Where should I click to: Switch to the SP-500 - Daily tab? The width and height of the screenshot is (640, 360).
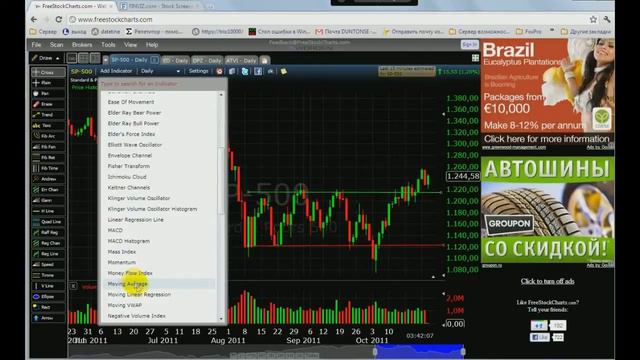click(x=129, y=60)
